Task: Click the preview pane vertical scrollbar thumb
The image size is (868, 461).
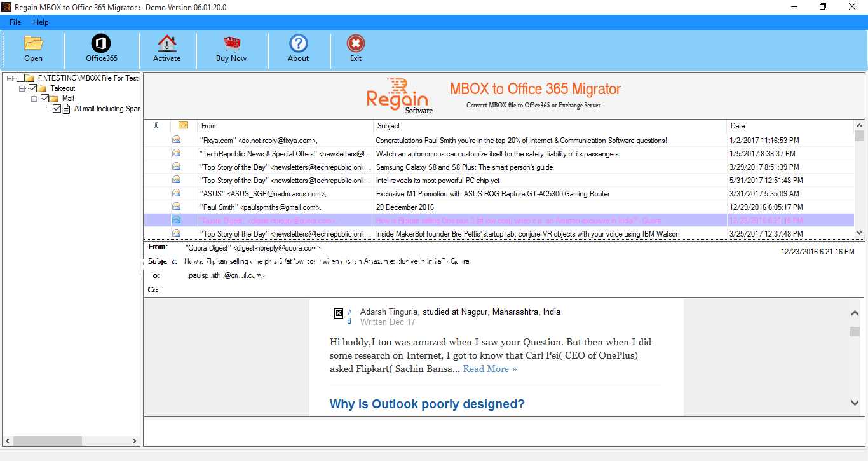Action: coord(855,332)
